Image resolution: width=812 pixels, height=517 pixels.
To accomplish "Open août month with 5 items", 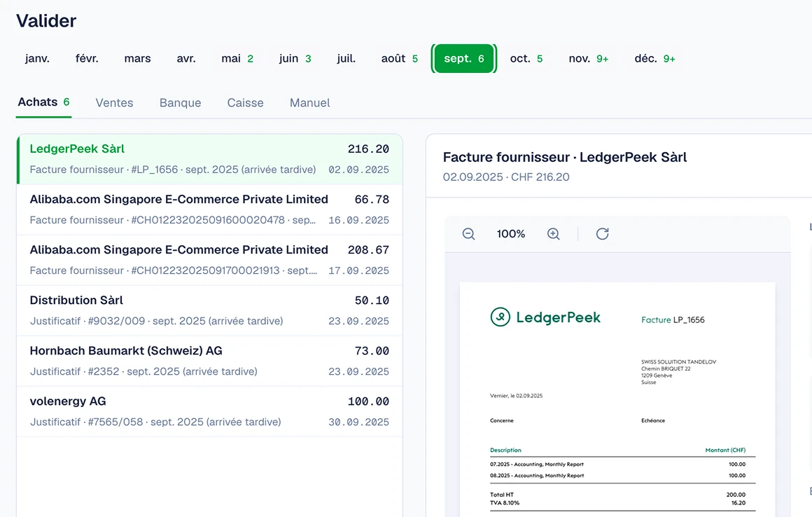I will coord(399,59).
